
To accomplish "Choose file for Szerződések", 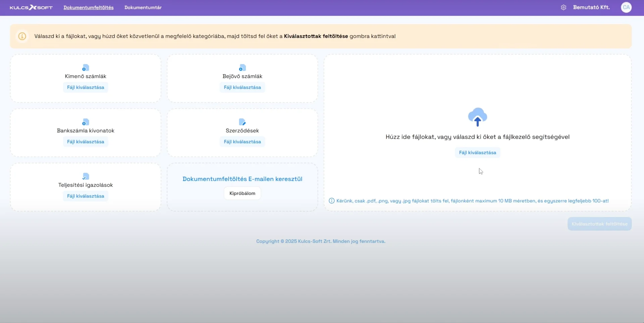I will [x=242, y=142].
